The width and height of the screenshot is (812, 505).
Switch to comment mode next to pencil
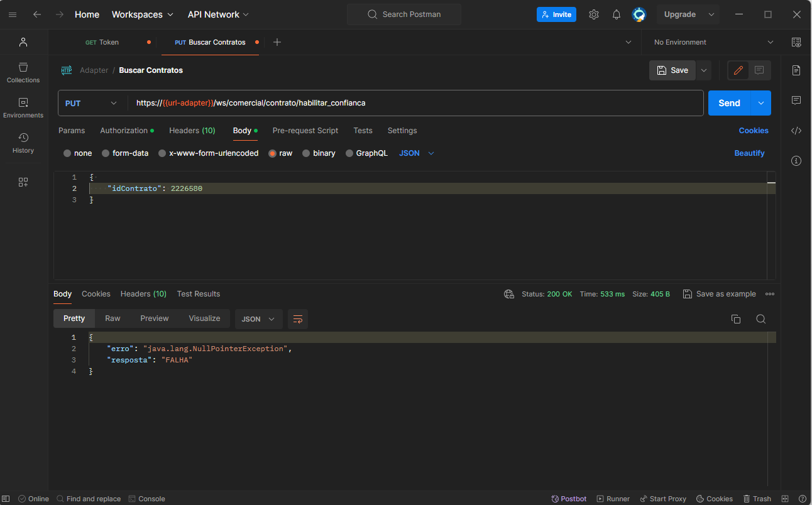coord(759,70)
